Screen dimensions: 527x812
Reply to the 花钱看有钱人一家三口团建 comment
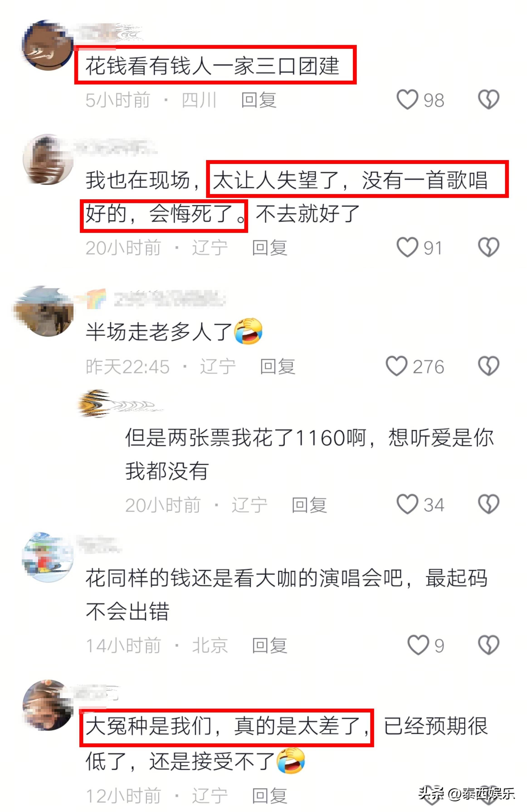259,100
